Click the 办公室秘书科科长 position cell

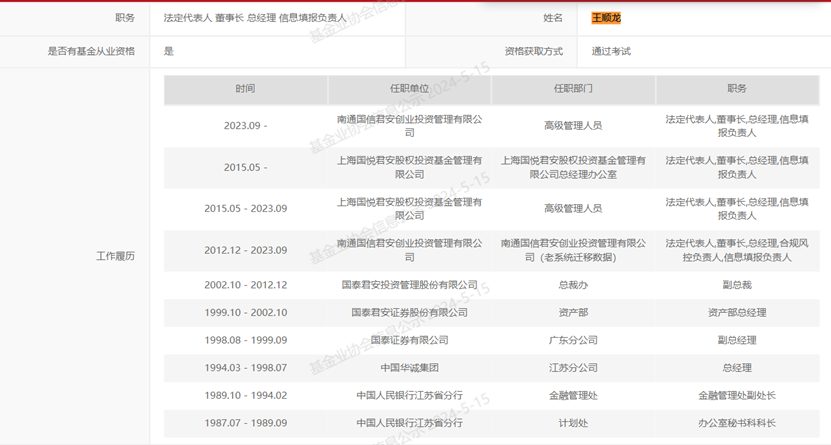(x=737, y=423)
